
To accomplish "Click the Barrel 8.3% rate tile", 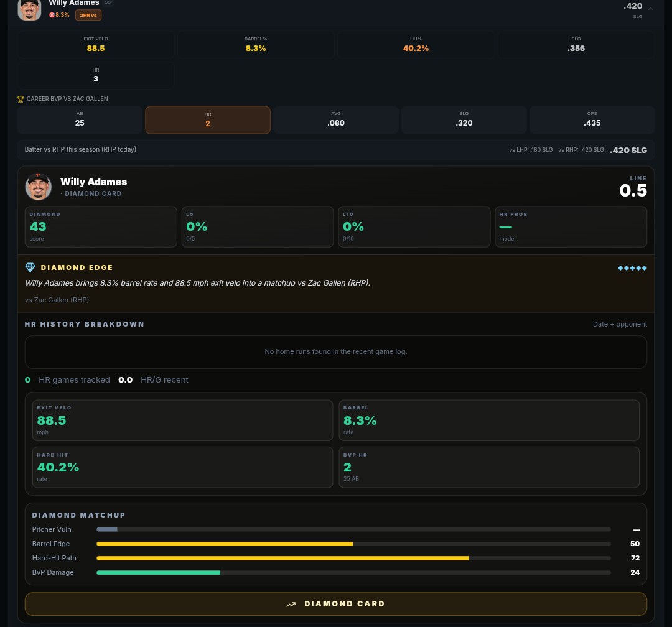I will (489, 420).
